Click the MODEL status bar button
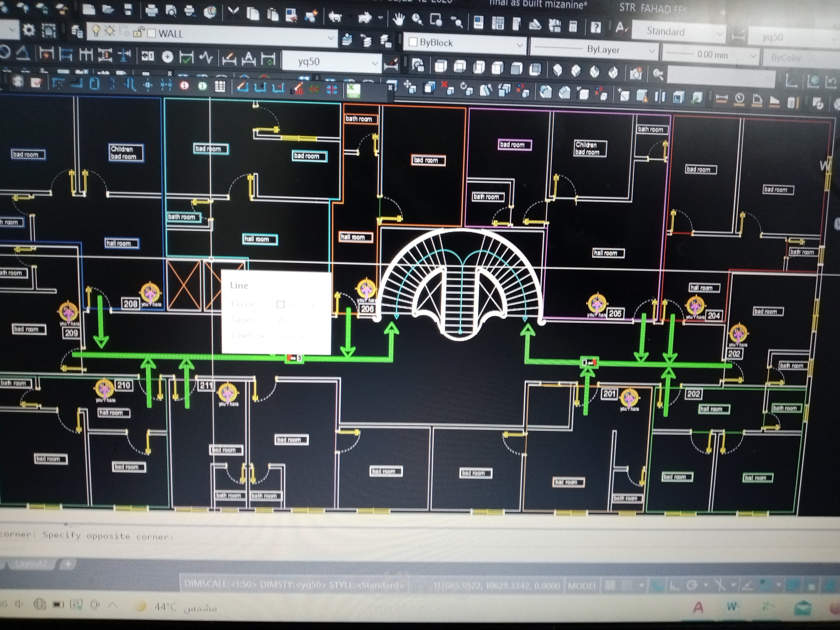The image size is (840, 630). point(582,585)
